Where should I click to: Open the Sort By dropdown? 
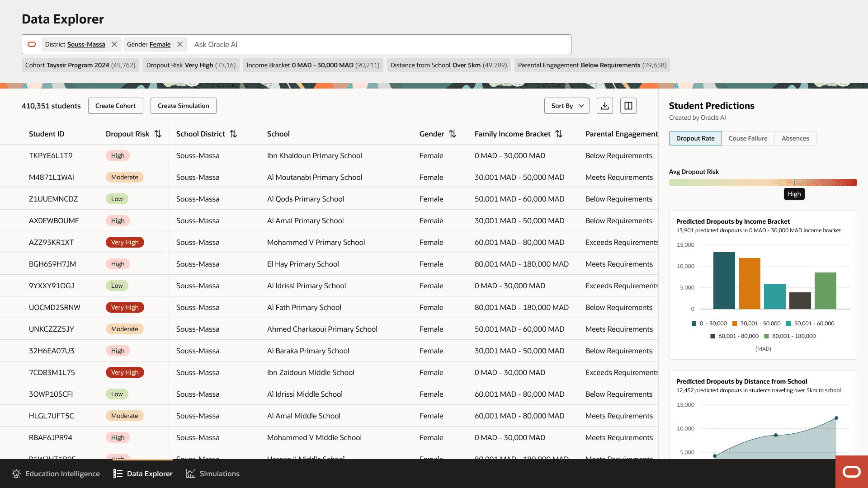(566, 106)
